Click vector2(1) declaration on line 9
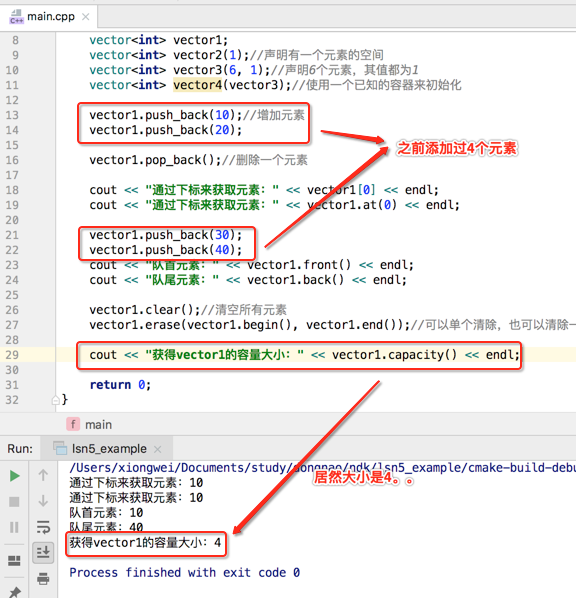The height and width of the screenshot is (598, 576). point(208,55)
